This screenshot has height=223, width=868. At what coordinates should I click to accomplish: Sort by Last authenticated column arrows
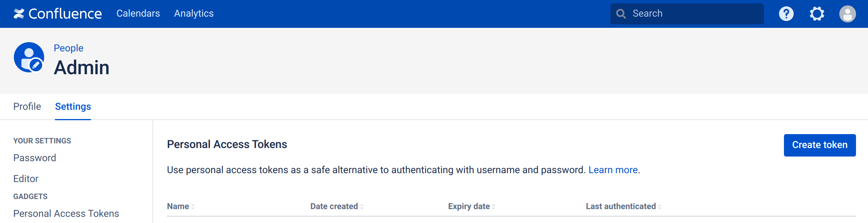tap(660, 207)
